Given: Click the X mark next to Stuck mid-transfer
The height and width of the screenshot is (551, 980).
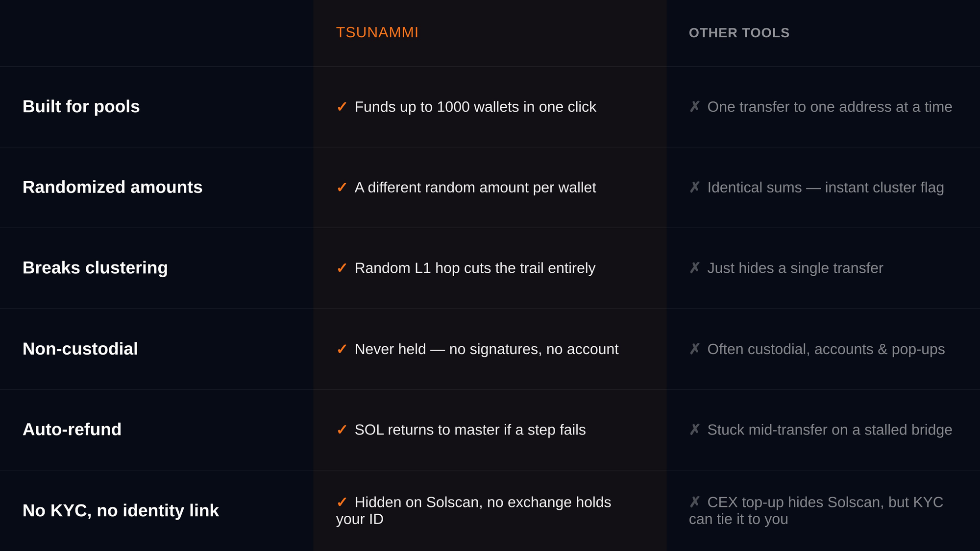Looking at the screenshot, I should pos(695,430).
